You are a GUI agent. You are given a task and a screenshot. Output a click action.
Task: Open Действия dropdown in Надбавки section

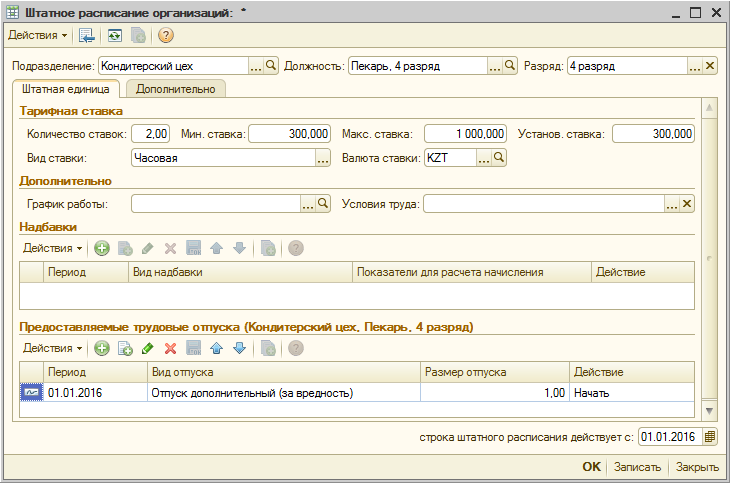pos(53,248)
